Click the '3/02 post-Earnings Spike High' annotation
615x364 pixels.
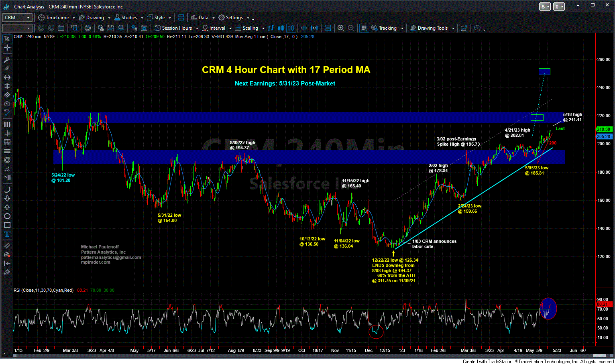click(x=458, y=142)
